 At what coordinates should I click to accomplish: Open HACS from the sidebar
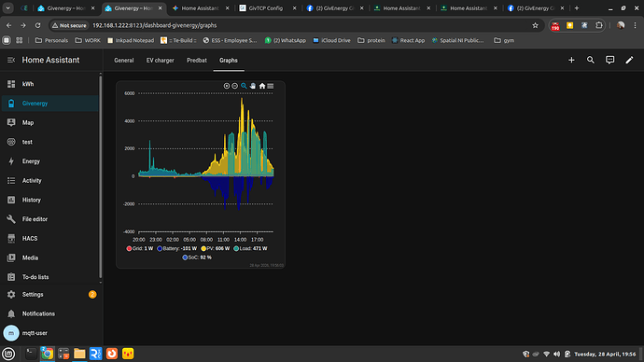[49, 239]
